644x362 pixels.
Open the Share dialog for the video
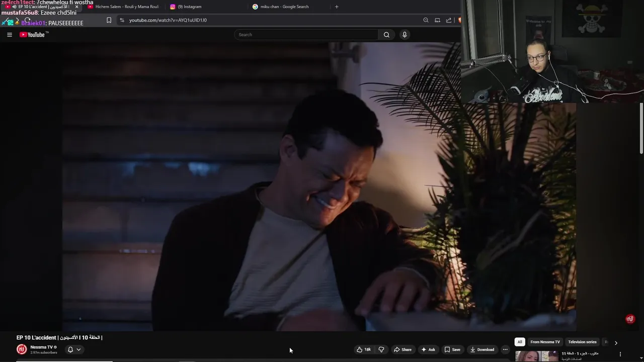coord(403,349)
